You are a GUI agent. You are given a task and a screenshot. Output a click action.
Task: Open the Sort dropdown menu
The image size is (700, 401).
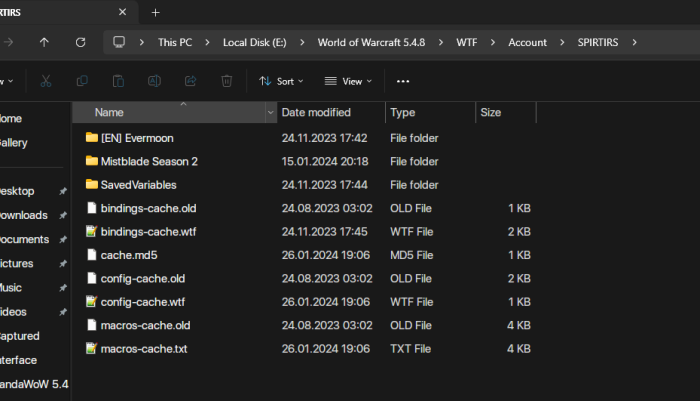click(x=281, y=81)
